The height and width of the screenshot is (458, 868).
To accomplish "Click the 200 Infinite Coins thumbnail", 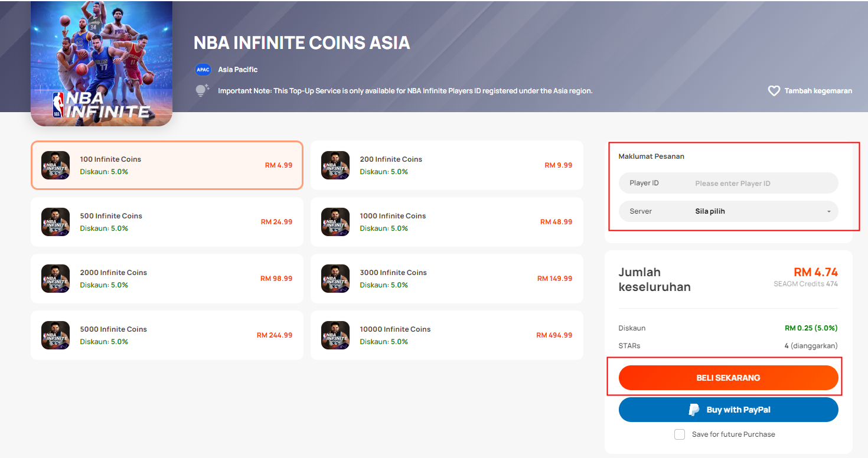I will pyautogui.click(x=335, y=165).
